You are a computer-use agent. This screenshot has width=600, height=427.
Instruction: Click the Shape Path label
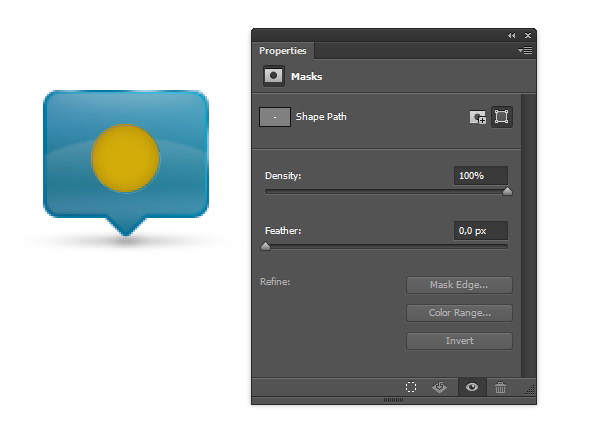pos(321,117)
